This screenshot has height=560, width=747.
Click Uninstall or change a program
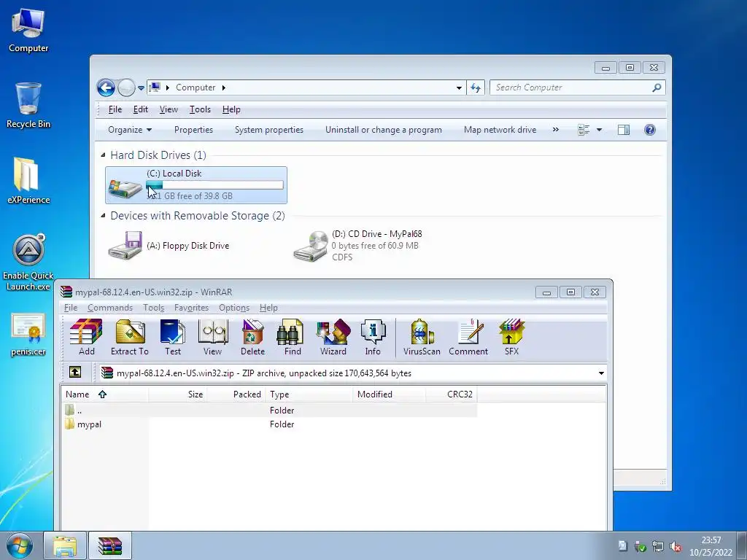coord(384,130)
